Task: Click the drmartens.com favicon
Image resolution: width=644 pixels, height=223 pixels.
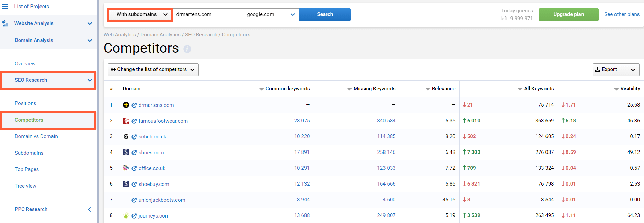Action: (126, 105)
